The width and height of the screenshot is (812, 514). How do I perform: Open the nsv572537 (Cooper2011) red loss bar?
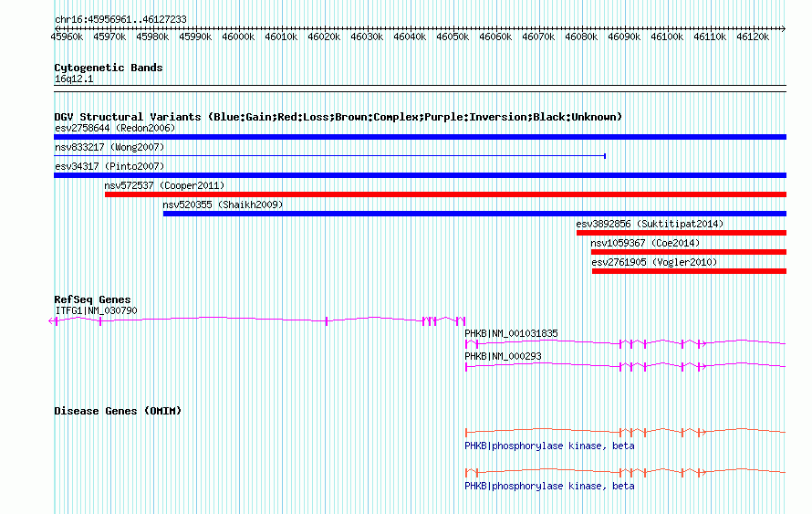[445, 194]
